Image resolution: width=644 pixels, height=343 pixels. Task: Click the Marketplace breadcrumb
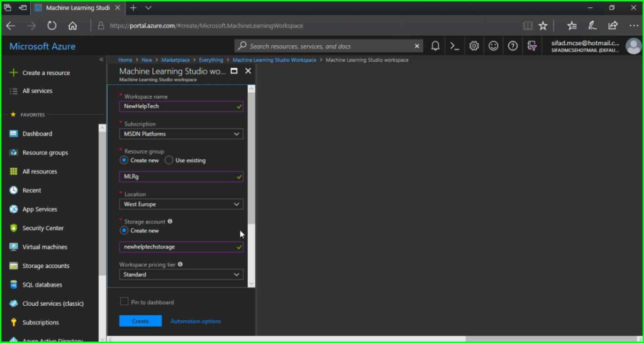point(175,60)
